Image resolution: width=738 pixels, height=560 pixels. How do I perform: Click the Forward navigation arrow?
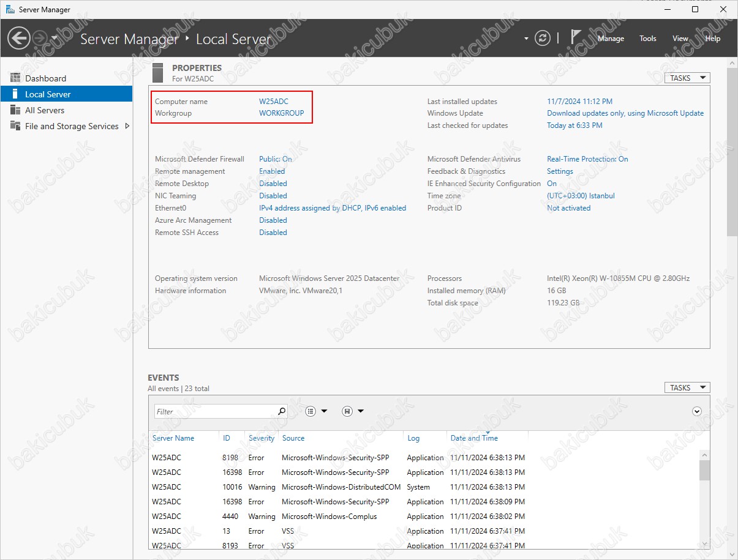click(39, 39)
